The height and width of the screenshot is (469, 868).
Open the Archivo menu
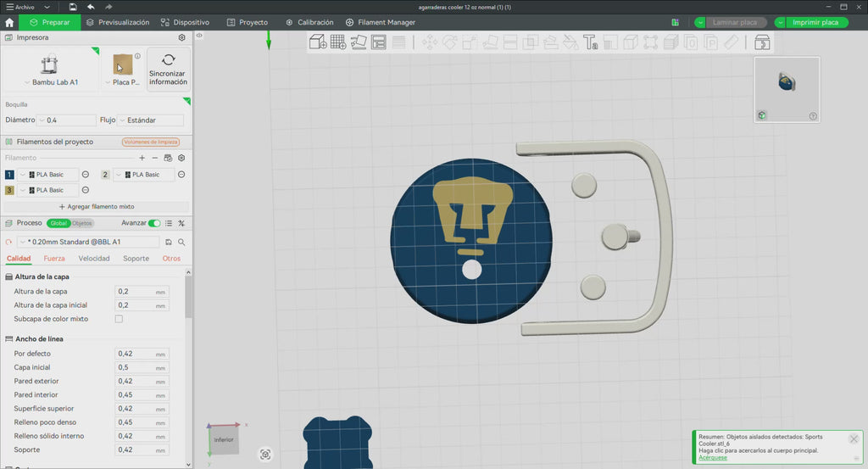pyautogui.click(x=20, y=7)
